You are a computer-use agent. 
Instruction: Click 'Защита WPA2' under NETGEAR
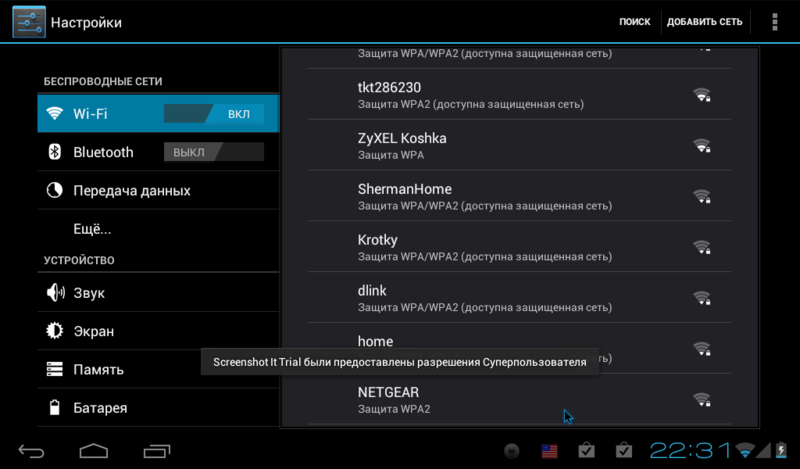click(394, 409)
